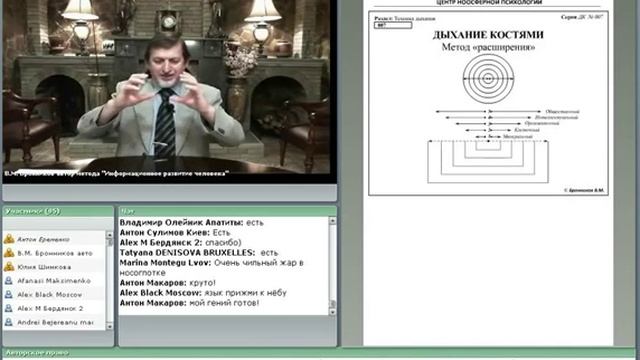Screen dimensions: 640x360
Task: Click the concentric circles diagram
Action: point(488,78)
